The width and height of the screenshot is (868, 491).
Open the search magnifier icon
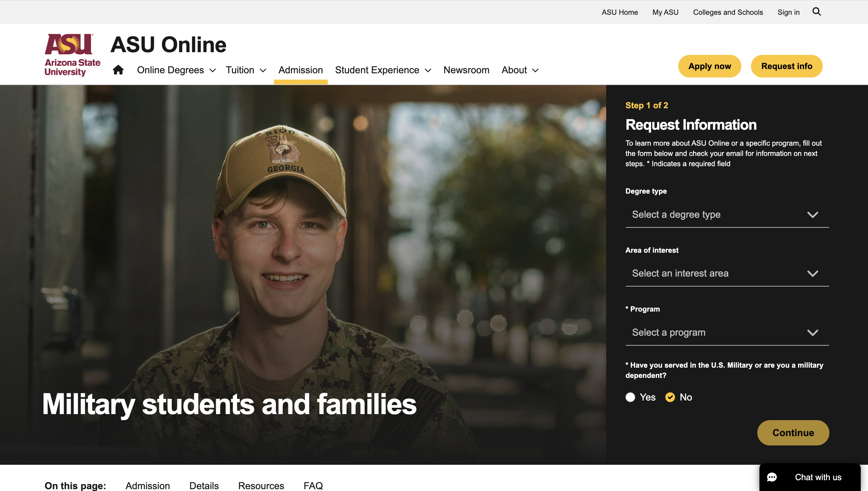pos(816,12)
